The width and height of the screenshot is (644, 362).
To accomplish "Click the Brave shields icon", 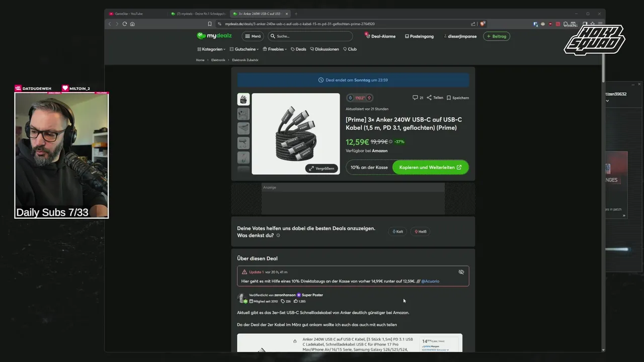I will [482, 24].
